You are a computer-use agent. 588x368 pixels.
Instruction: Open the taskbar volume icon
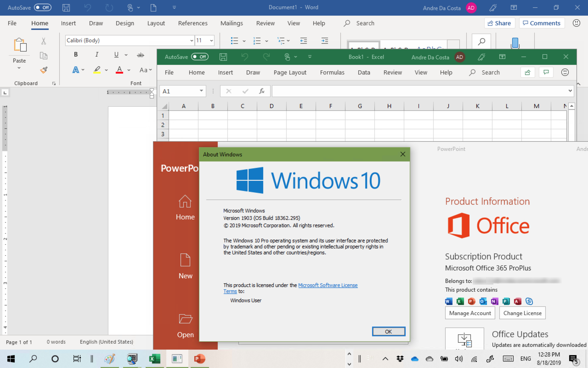(x=458, y=359)
